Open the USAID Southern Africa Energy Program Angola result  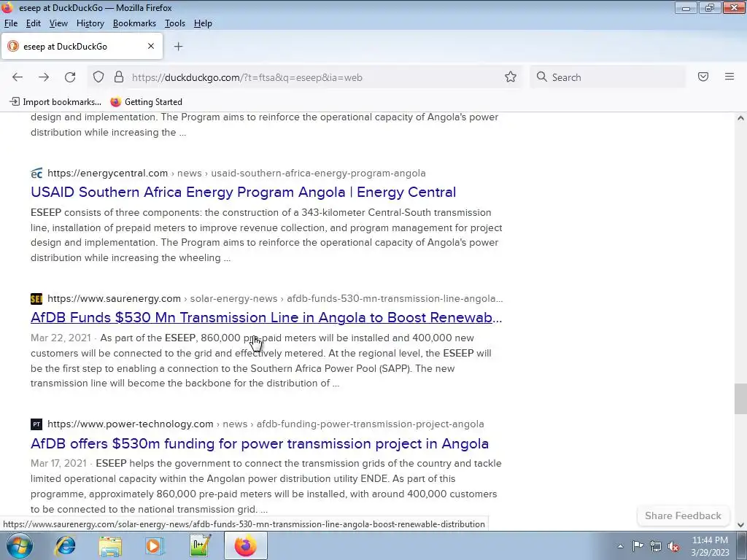243,192
